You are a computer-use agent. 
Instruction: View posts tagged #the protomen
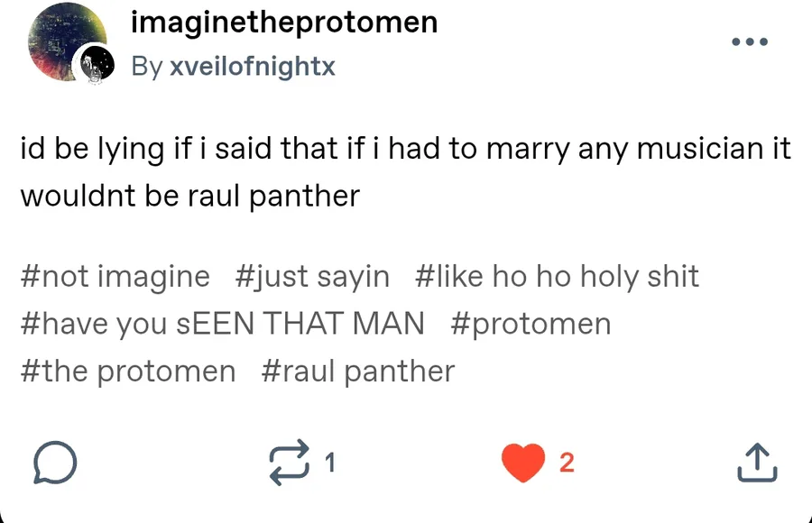click(x=127, y=371)
